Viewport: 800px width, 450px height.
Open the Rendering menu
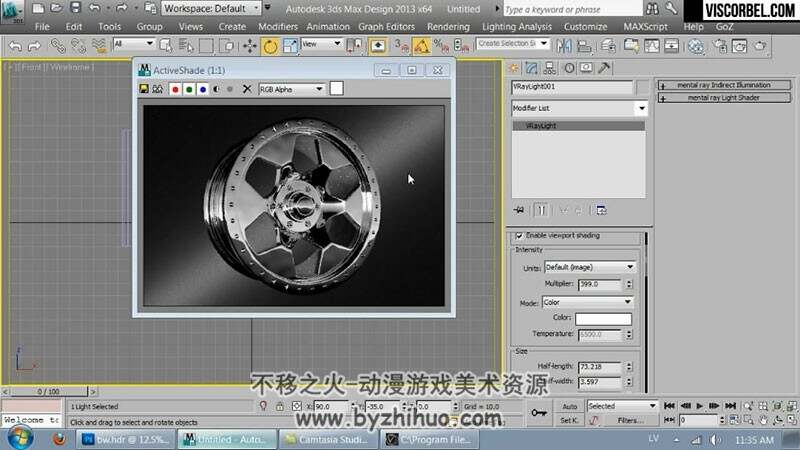[448, 27]
